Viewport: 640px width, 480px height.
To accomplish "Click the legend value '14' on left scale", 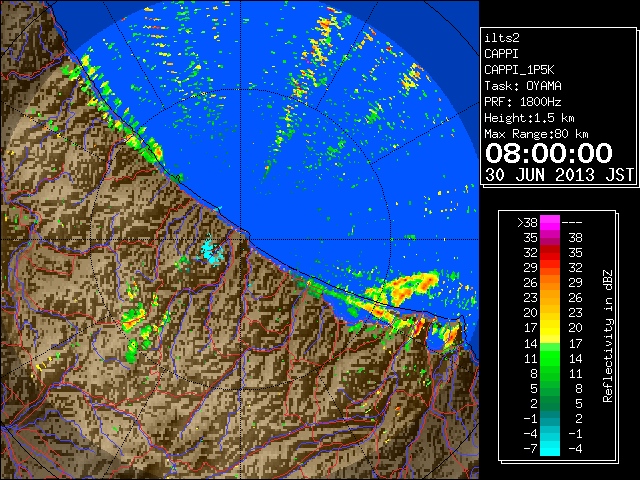I will tap(530, 344).
